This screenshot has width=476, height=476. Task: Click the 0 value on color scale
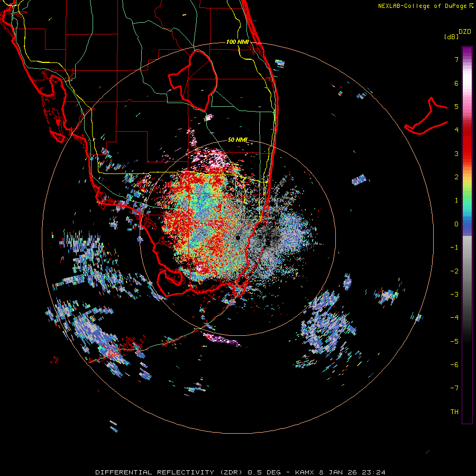click(456, 224)
